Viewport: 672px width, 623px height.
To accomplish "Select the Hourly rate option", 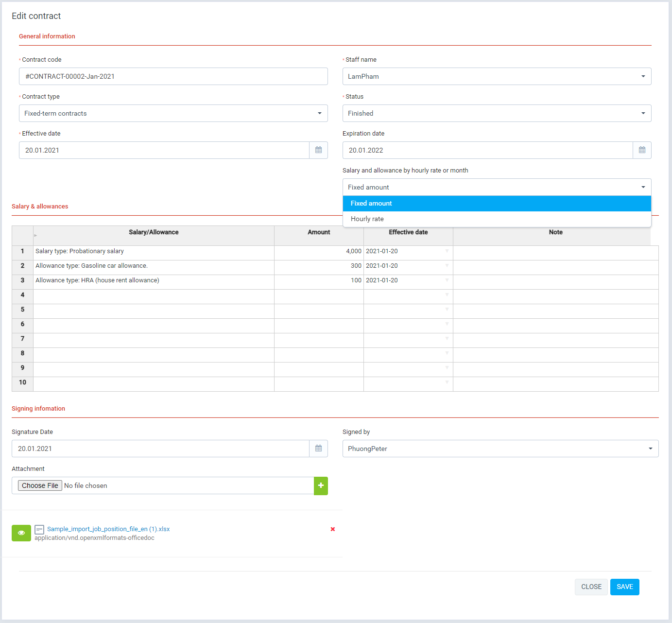I will coord(367,219).
